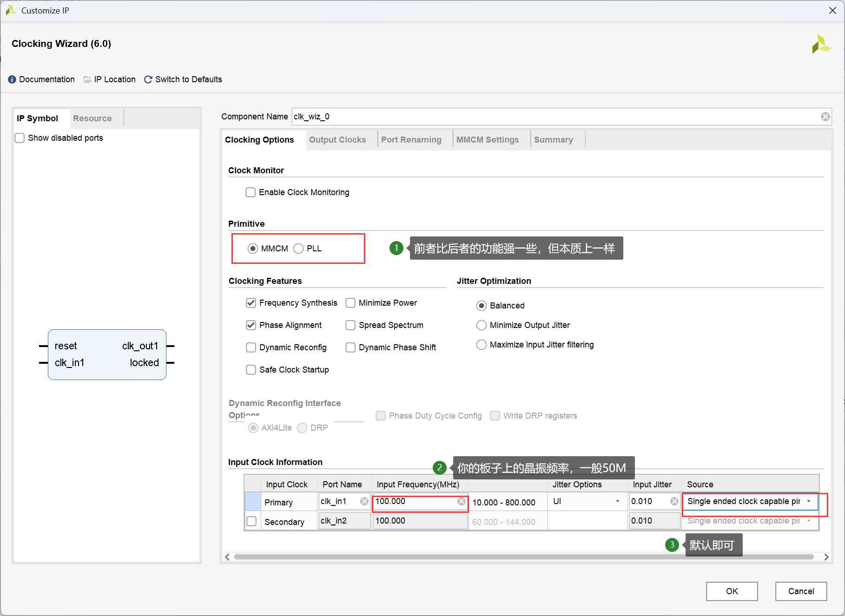The height and width of the screenshot is (616, 845).
Task: Enable Clock Monitoring checkbox
Action: (x=251, y=192)
